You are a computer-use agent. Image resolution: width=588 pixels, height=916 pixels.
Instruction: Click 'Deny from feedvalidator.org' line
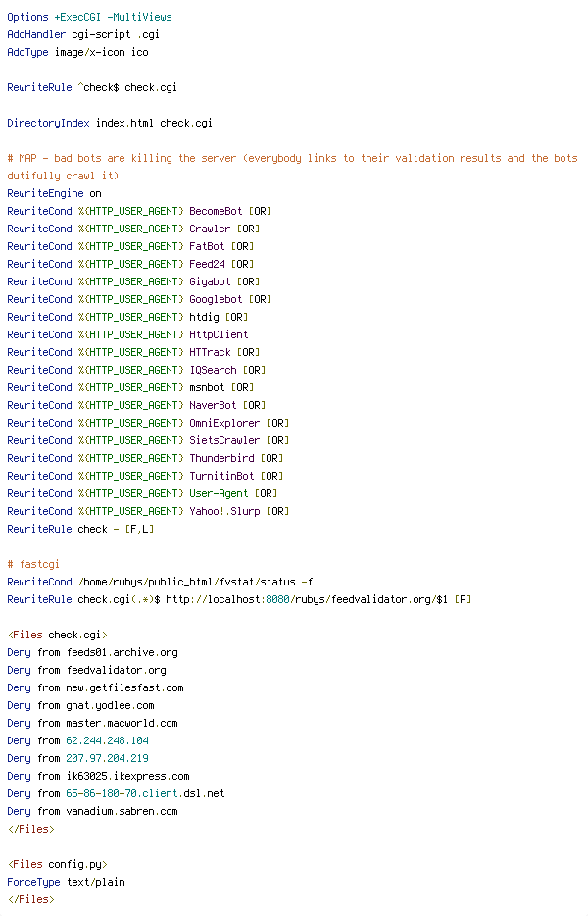tap(86, 670)
